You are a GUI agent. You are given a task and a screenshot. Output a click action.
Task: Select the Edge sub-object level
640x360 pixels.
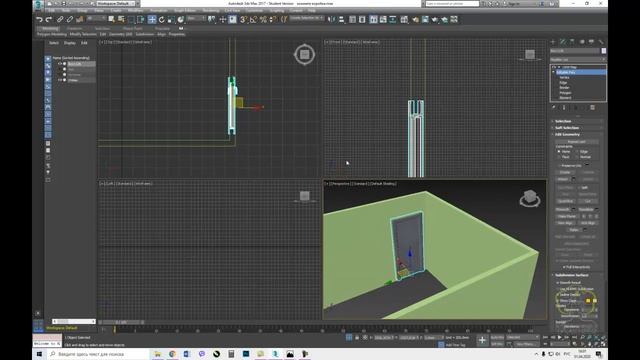(x=563, y=82)
